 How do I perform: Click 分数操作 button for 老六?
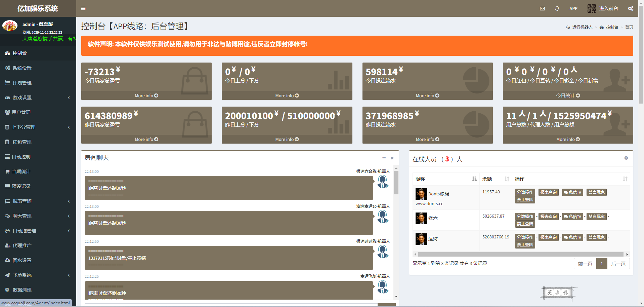click(525, 217)
